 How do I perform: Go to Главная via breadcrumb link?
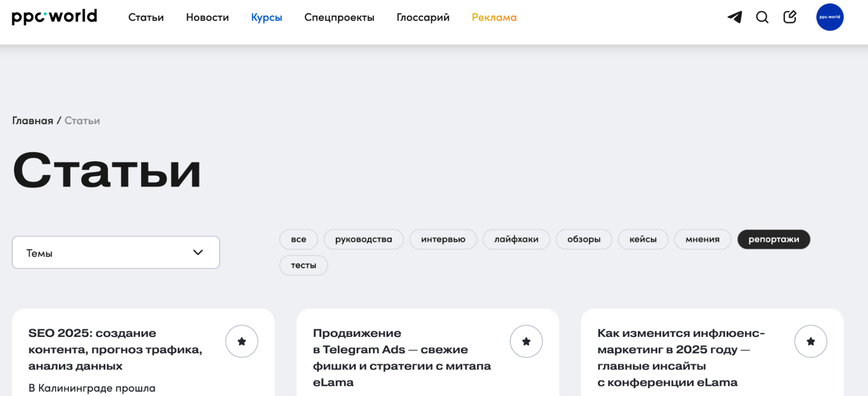32,120
